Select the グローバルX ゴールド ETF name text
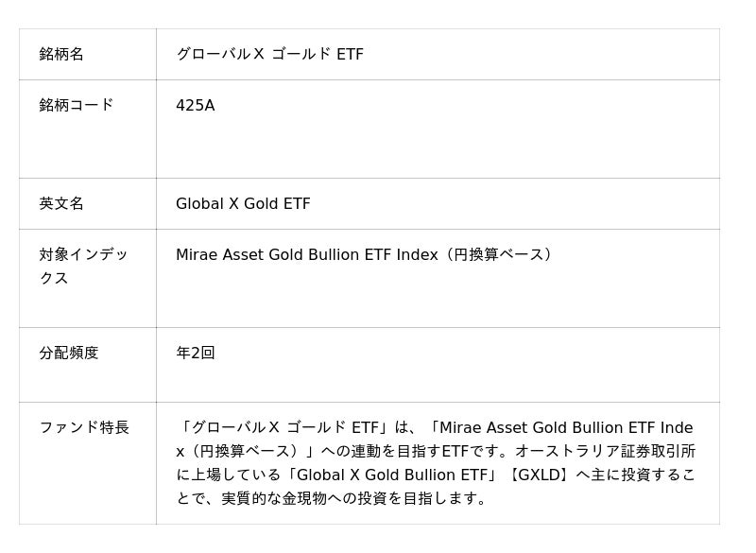 (x=269, y=55)
